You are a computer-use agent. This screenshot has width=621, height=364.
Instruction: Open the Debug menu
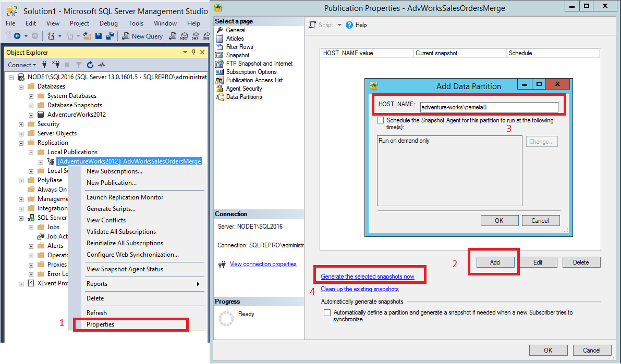pyautogui.click(x=108, y=23)
